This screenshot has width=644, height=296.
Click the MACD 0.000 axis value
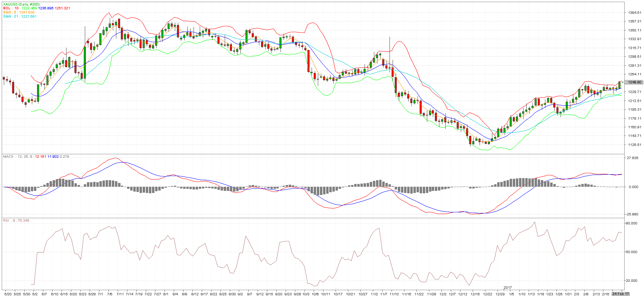[633, 187]
